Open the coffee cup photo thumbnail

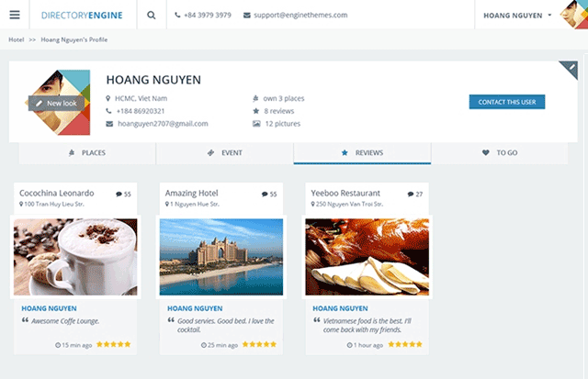pos(75,257)
